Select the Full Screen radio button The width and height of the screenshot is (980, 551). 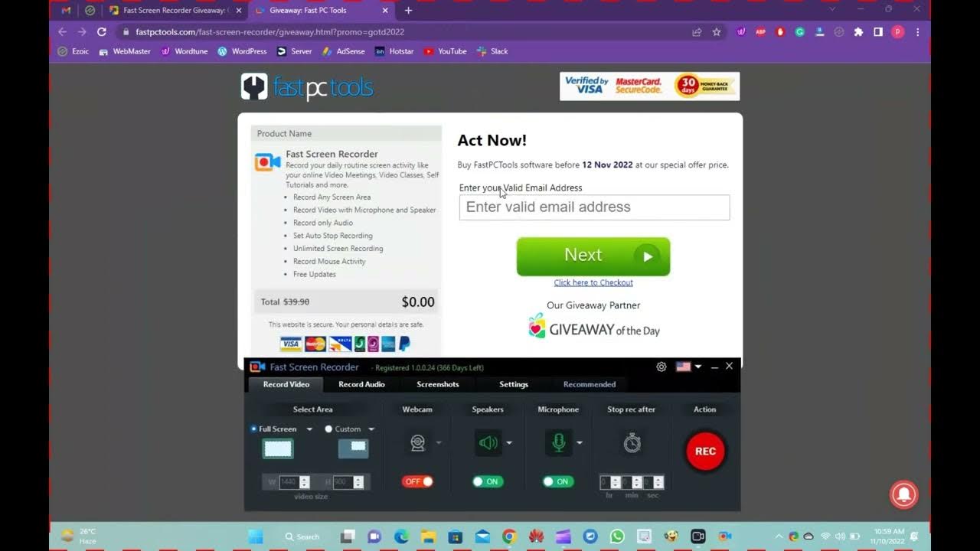[253, 429]
